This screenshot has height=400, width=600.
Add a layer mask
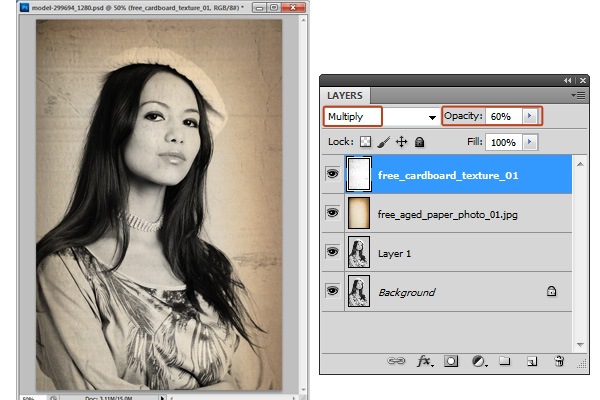(x=451, y=361)
